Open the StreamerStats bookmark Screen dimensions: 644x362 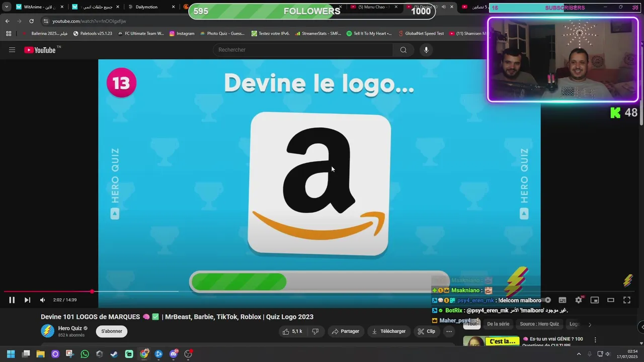point(317,34)
